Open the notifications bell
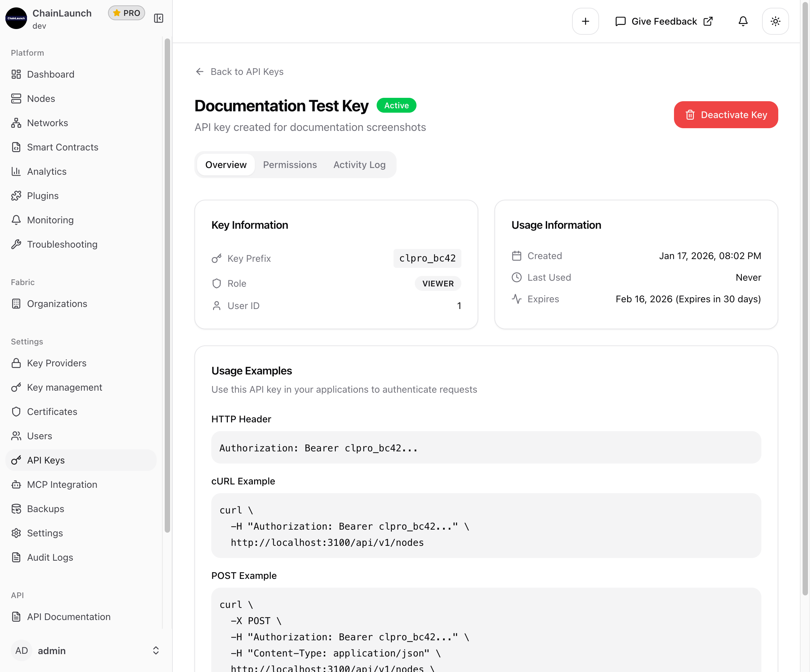Image resolution: width=810 pixels, height=672 pixels. (742, 21)
